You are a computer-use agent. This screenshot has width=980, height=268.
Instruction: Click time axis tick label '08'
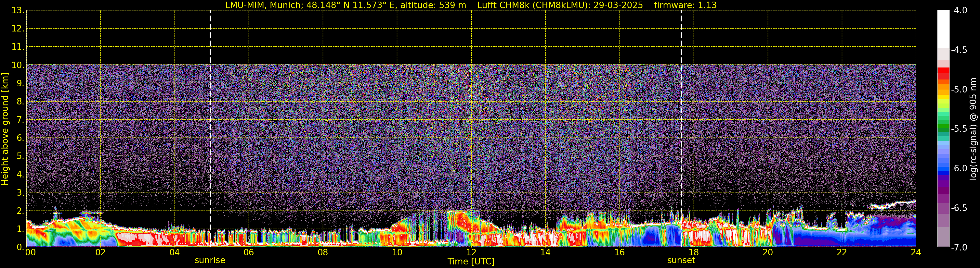[323, 252]
